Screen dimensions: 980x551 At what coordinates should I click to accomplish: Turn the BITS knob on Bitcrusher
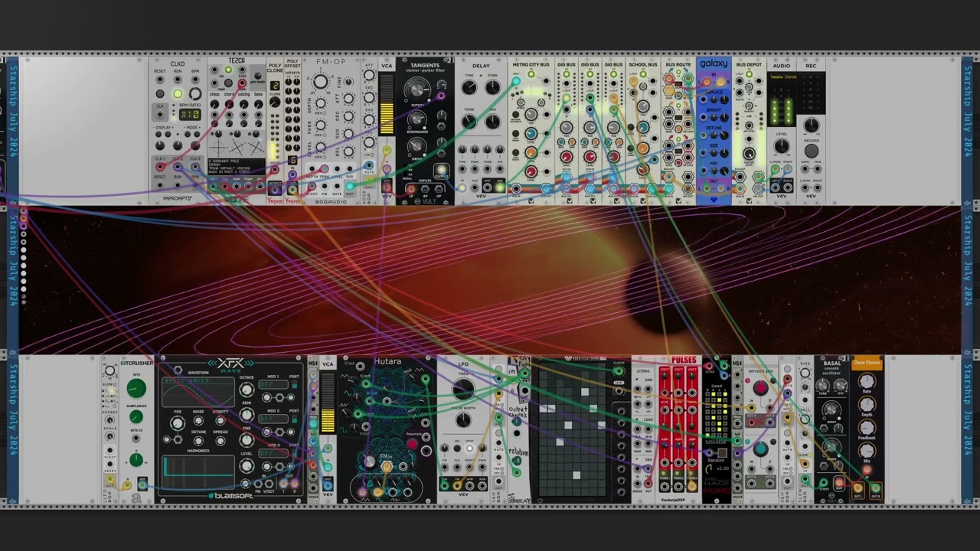(x=136, y=388)
